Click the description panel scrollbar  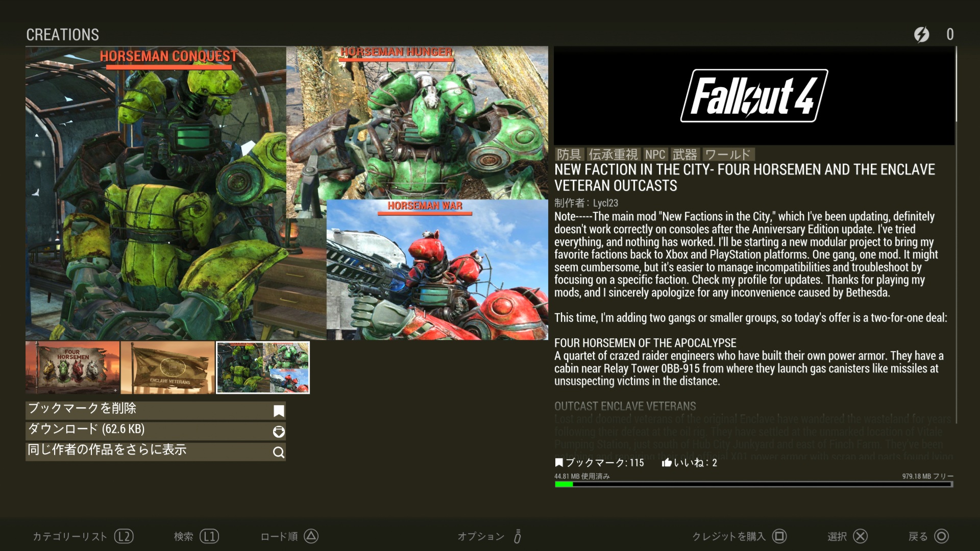click(x=956, y=84)
